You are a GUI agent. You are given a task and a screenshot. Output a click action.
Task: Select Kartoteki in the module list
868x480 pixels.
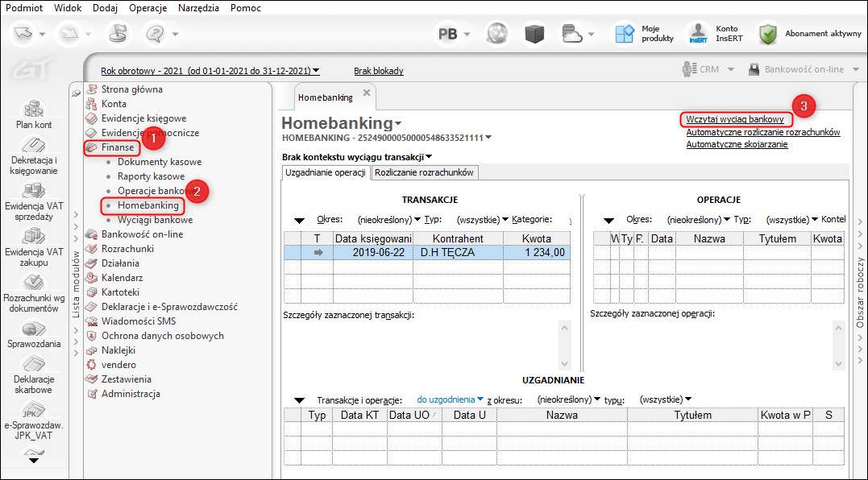[x=120, y=292]
